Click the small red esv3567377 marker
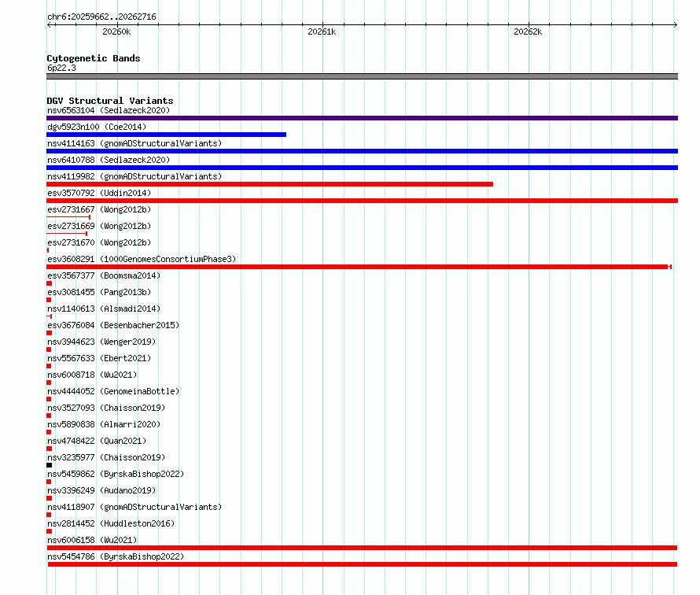 pos(49,283)
